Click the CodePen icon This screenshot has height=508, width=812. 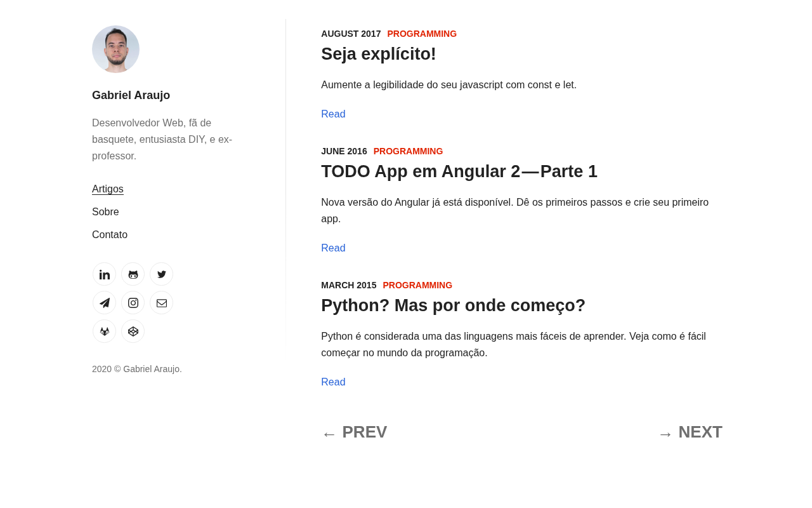point(133,331)
